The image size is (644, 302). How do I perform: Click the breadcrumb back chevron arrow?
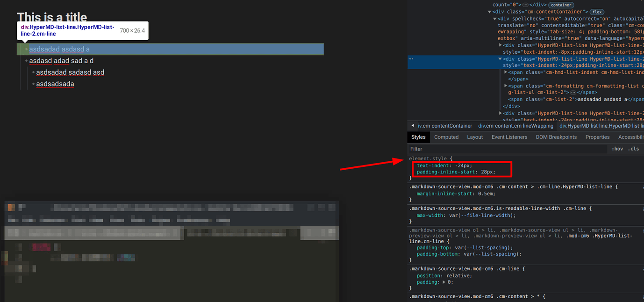(x=412, y=125)
